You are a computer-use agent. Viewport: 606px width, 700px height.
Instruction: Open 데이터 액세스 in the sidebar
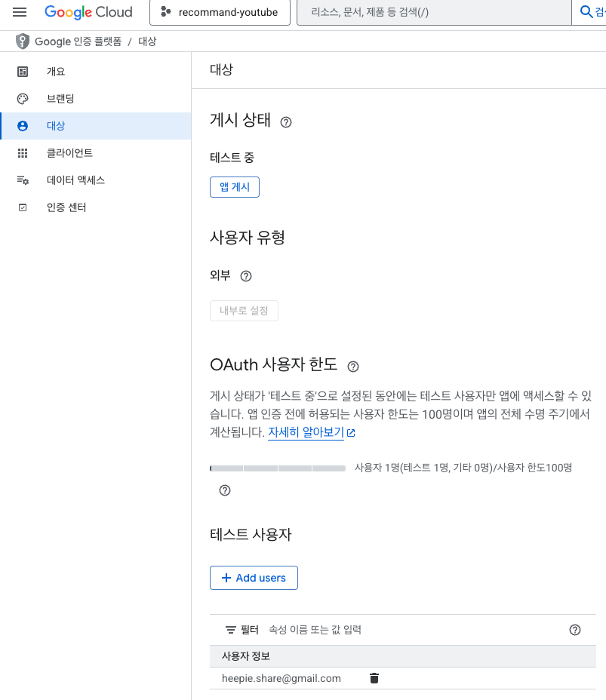tap(96, 180)
